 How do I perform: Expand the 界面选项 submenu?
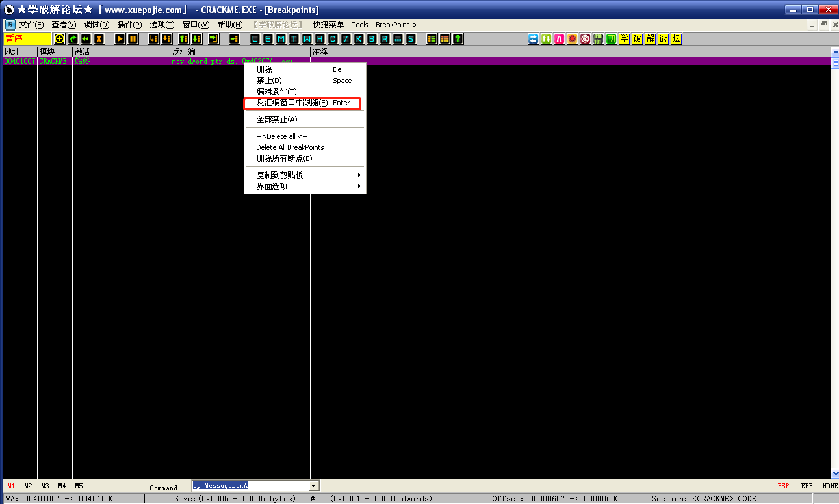305,186
